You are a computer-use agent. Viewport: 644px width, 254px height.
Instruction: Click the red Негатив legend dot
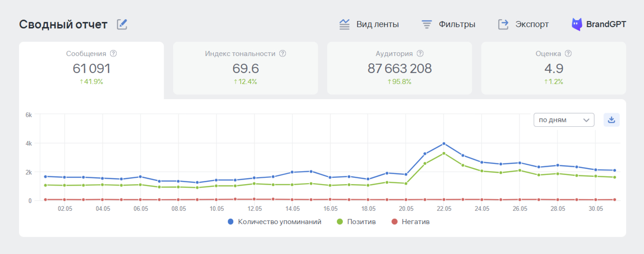[395, 222]
